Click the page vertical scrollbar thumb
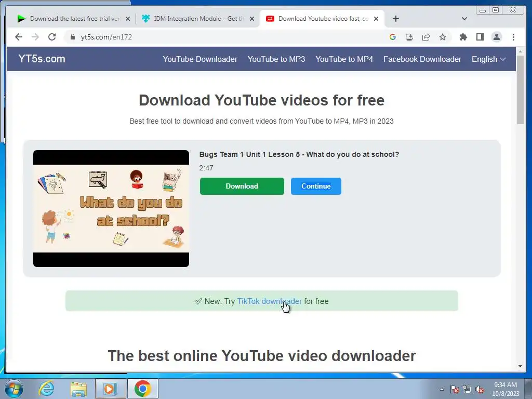Screen dimensions: 532x399 click(x=521, y=89)
